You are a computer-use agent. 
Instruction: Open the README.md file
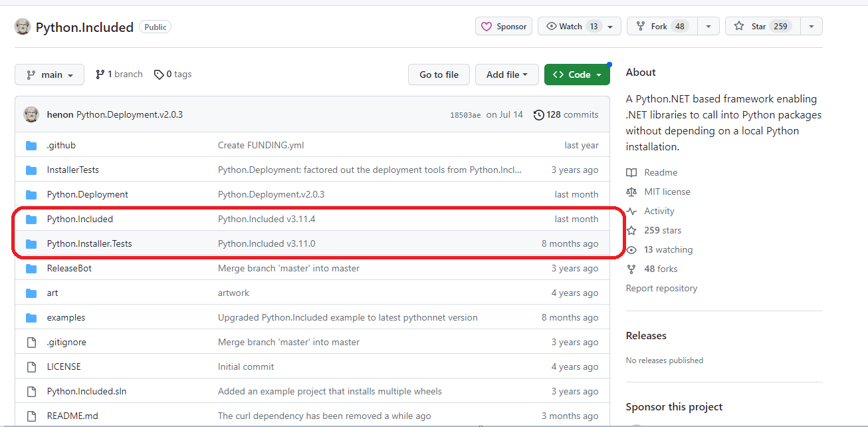[72, 416]
